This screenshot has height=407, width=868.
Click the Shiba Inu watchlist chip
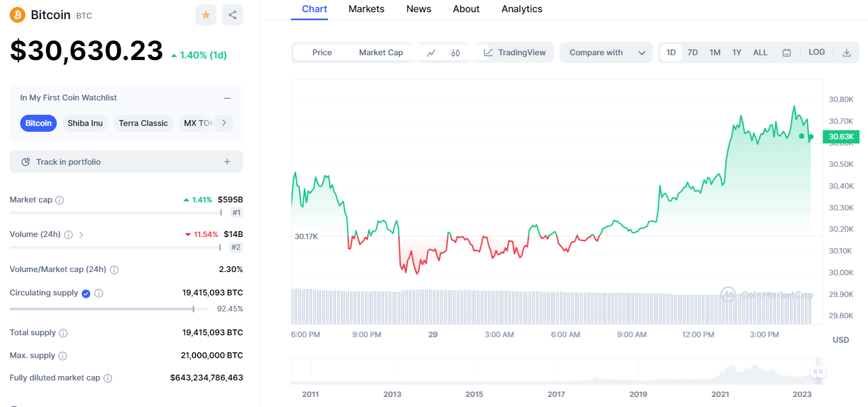[x=85, y=123]
